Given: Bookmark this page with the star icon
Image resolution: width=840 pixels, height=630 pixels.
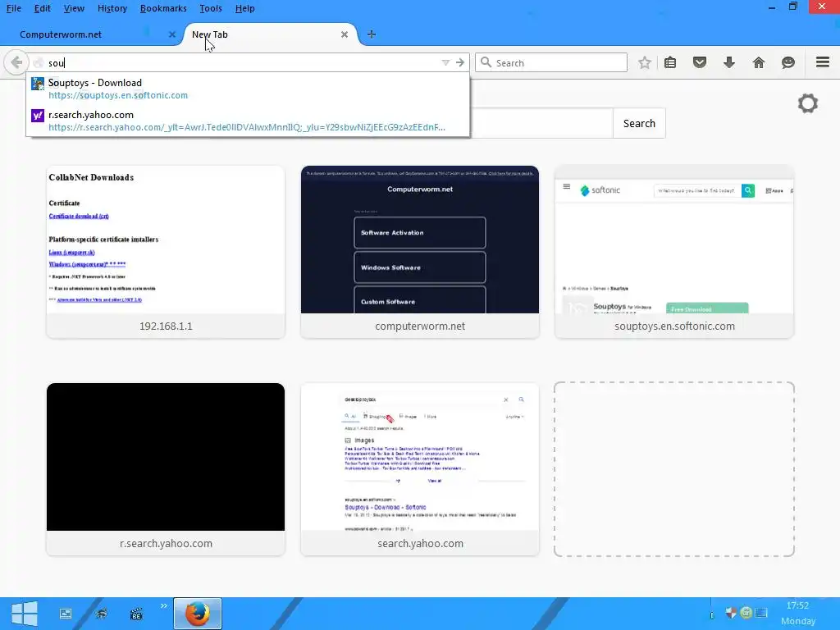Looking at the screenshot, I should pos(645,62).
